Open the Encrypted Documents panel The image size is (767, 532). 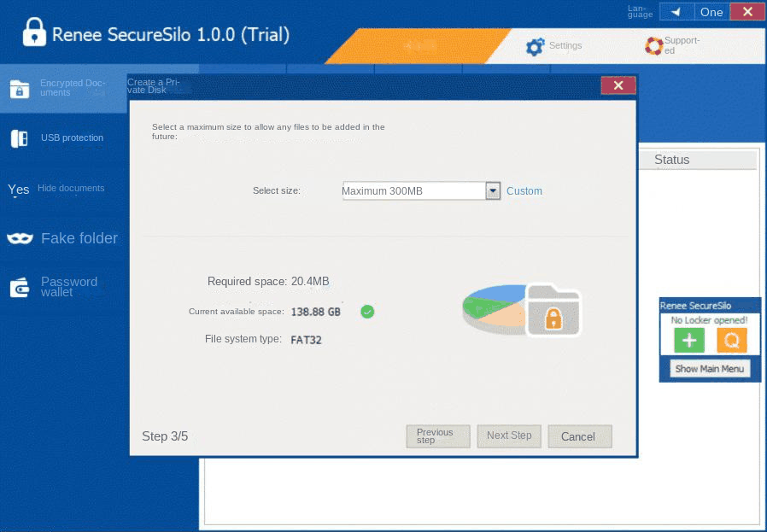coord(64,88)
